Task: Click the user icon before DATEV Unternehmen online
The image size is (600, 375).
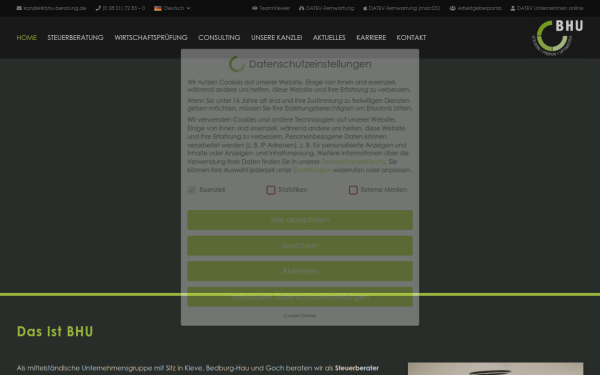Action: coord(513,8)
